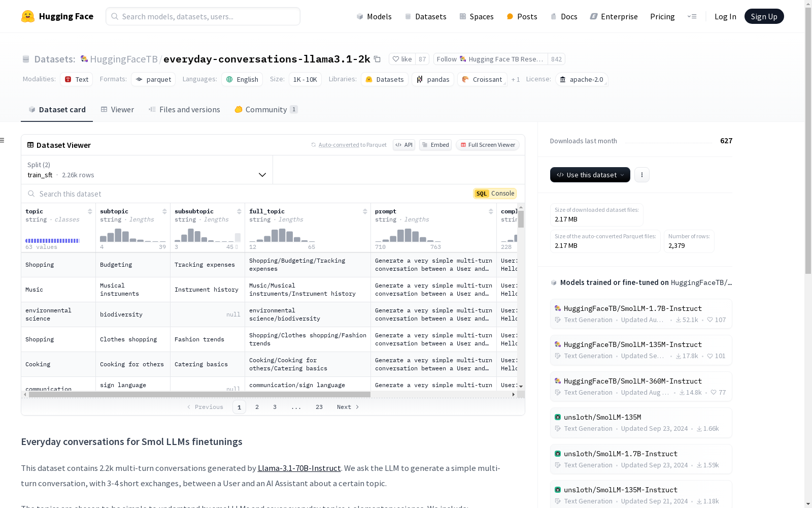This screenshot has width=812, height=508.
Task: Click the viewer horizontal scrollbar thumb
Action: 199,394
